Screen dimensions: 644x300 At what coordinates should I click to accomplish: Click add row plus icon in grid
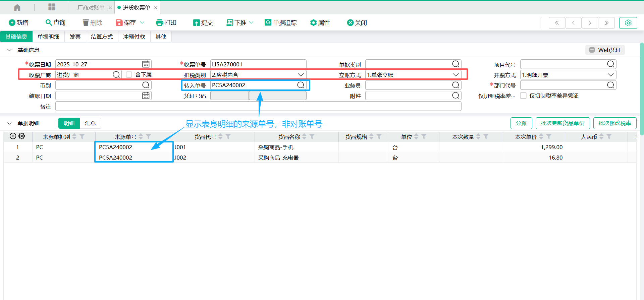pyautogui.click(x=13, y=136)
